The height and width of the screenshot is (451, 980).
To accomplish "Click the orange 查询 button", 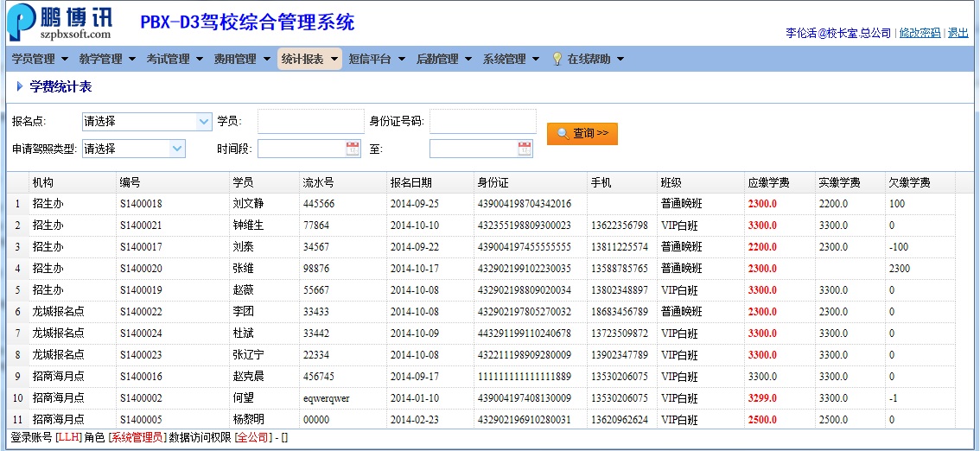I will [582, 134].
